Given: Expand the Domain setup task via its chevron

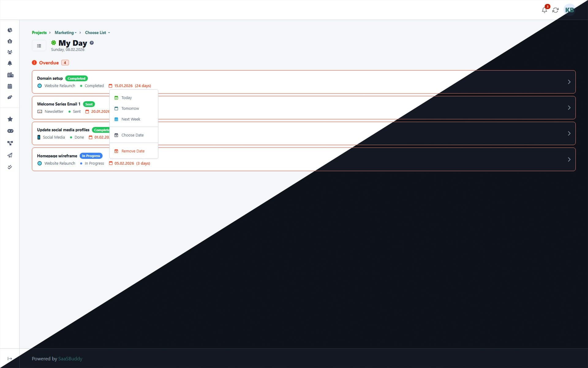Looking at the screenshot, I should tap(569, 82).
